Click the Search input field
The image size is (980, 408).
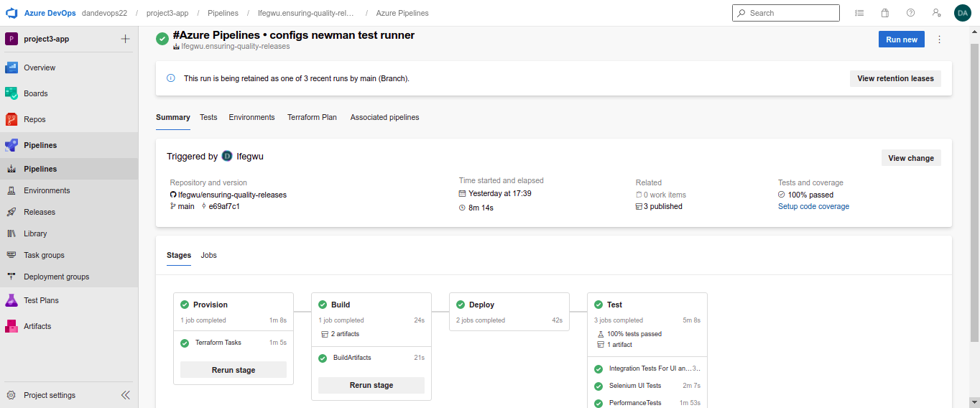point(792,13)
